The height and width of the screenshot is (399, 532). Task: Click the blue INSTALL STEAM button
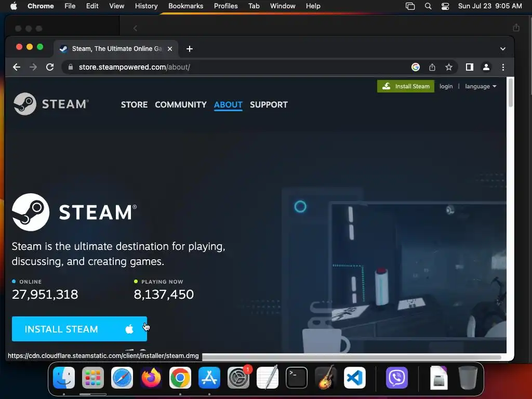pyautogui.click(x=79, y=329)
